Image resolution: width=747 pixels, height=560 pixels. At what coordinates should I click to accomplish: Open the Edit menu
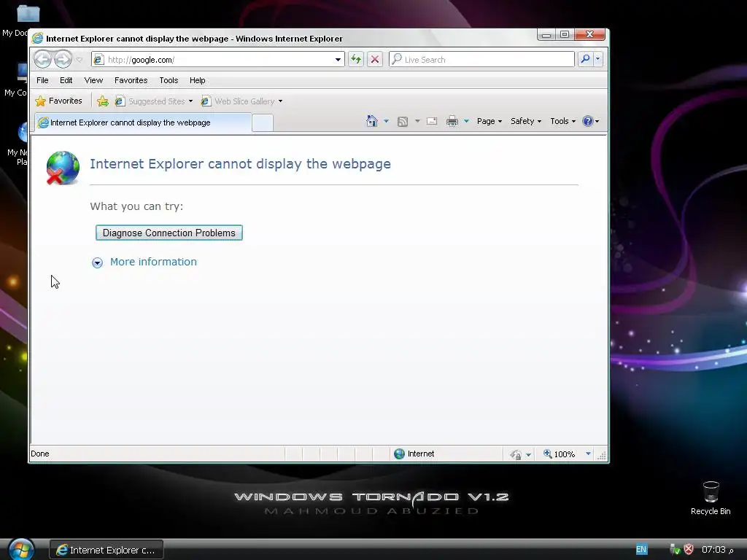pyautogui.click(x=66, y=80)
